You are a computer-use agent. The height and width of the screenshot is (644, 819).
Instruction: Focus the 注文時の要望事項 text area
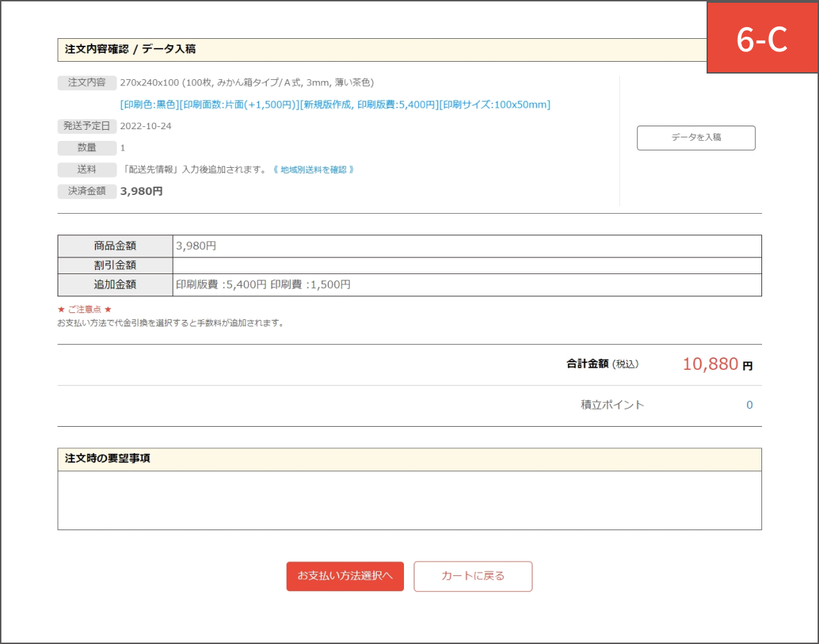[x=409, y=500]
